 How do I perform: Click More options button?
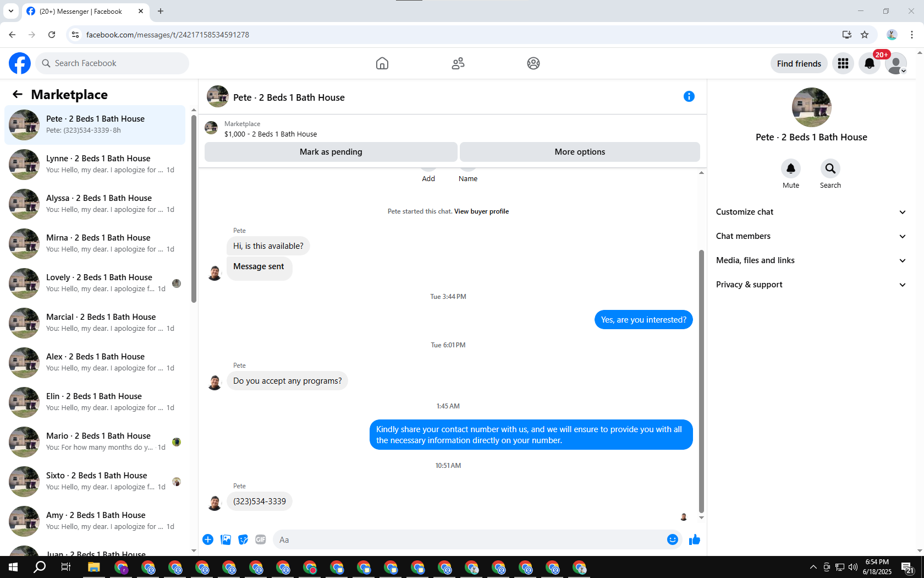tap(580, 152)
